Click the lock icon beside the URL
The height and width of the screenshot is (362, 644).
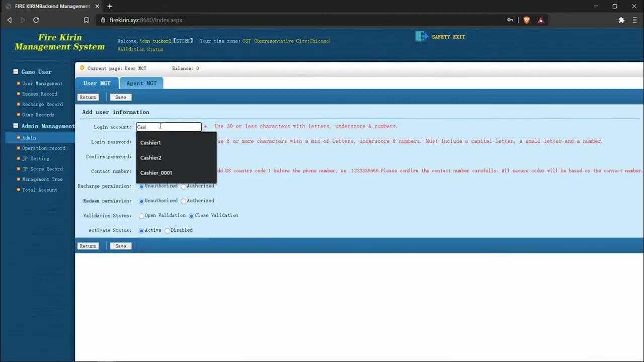[x=103, y=20]
